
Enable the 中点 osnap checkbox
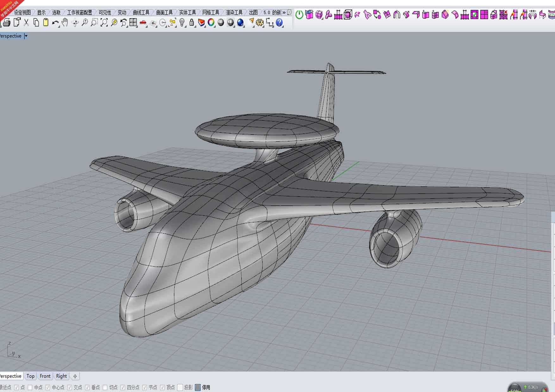(30, 387)
